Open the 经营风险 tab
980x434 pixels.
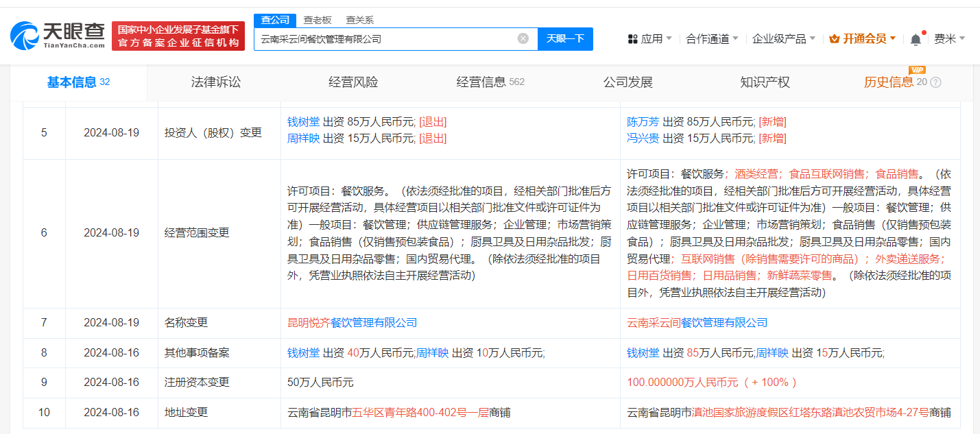tap(353, 82)
